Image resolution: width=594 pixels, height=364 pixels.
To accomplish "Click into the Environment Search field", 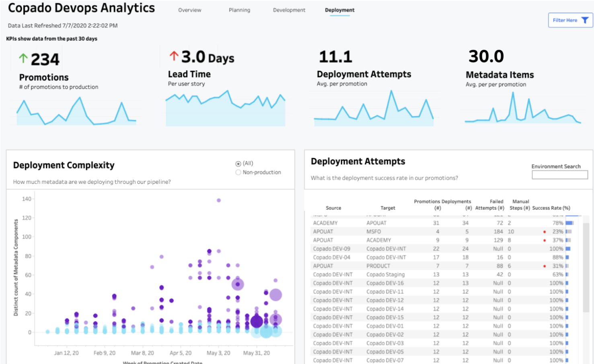I will [x=560, y=175].
